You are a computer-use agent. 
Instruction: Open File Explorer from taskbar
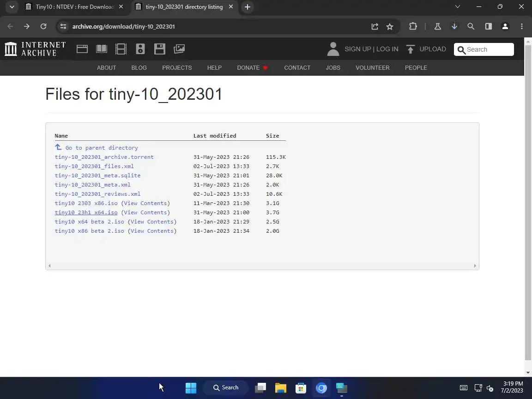click(x=281, y=388)
